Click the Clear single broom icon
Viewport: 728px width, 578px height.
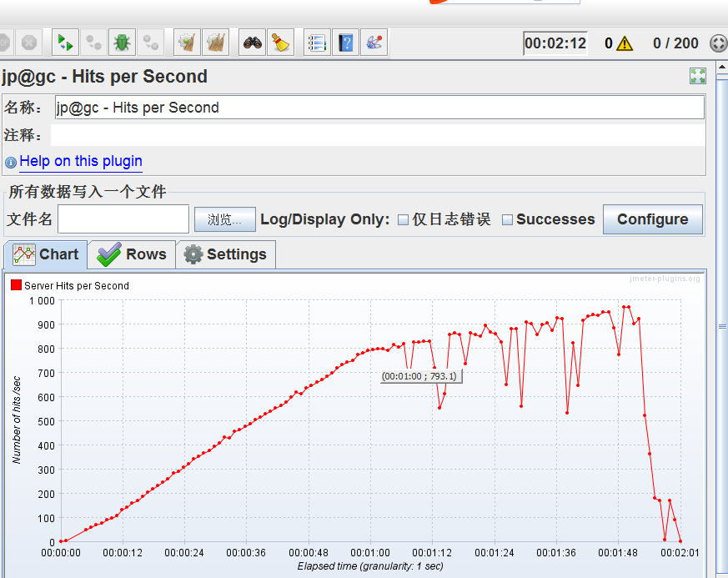pos(187,43)
